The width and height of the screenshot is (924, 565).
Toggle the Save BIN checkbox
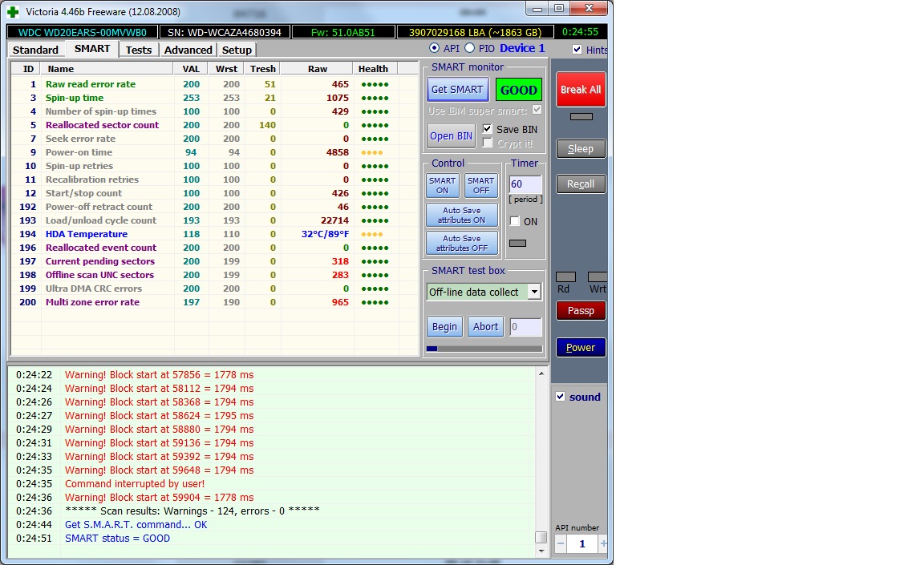488,129
